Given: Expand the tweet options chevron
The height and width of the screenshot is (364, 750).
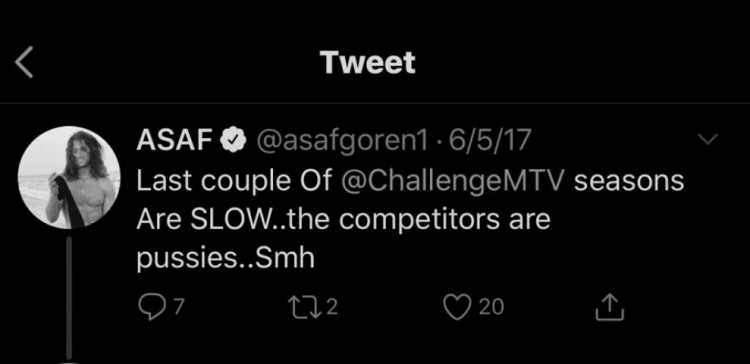Looking at the screenshot, I should coord(707,139).
